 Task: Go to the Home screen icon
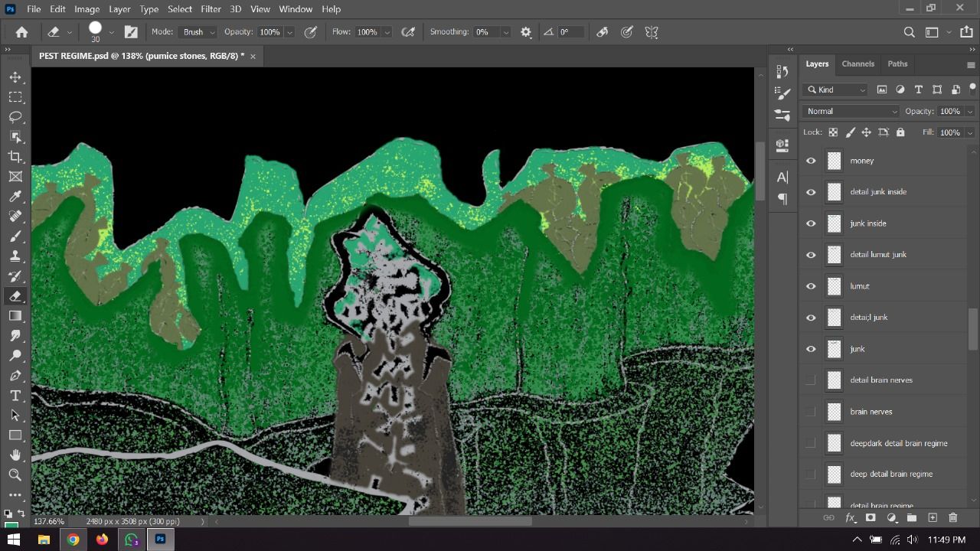tap(21, 32)
